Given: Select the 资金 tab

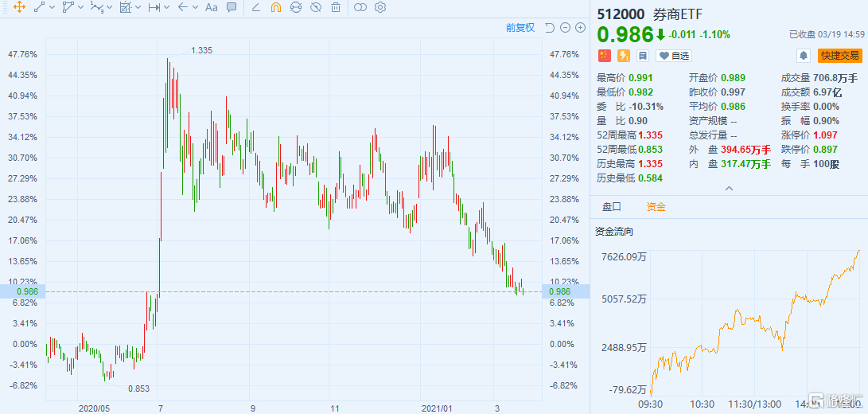Looking at the screenshot, I should click(x=656, y=207).
